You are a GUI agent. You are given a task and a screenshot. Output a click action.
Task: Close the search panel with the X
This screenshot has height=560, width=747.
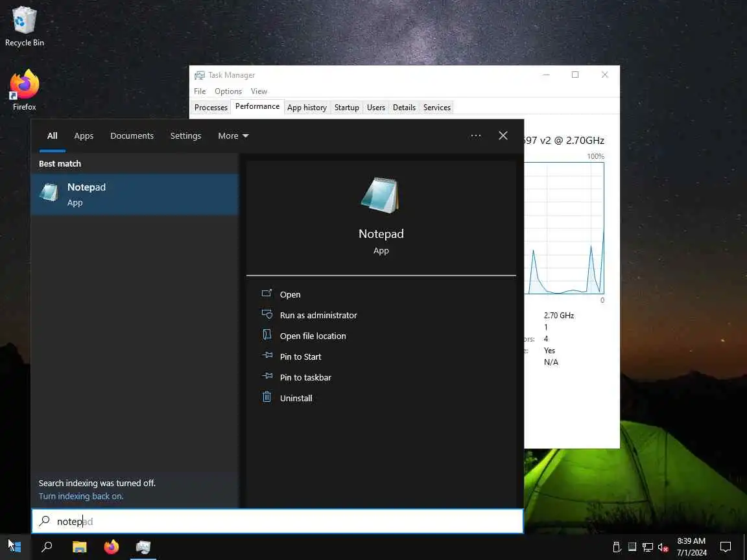pos(503,135)
